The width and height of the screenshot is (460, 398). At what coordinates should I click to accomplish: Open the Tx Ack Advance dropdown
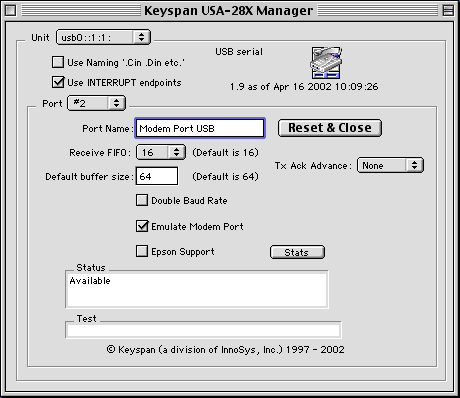(390, 165)
